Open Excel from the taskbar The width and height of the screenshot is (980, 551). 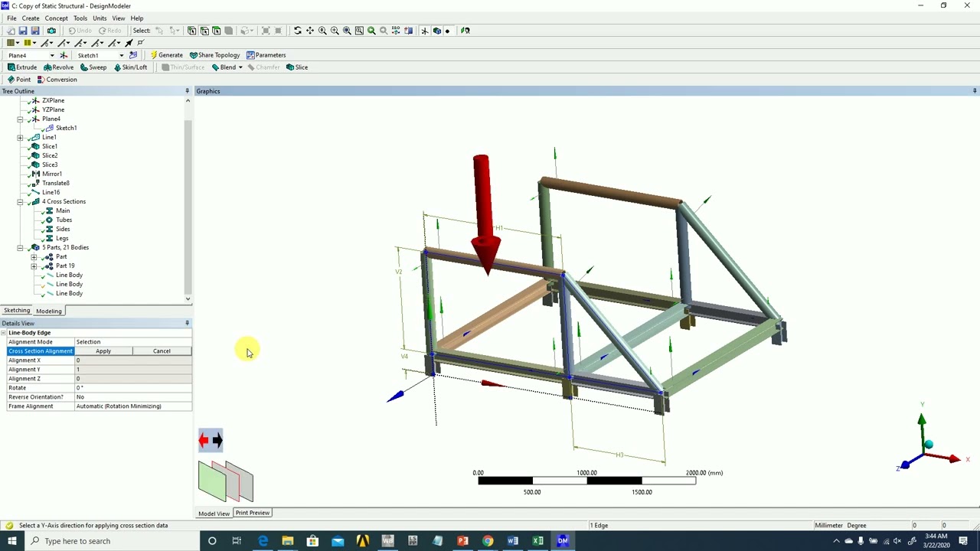pos(537,541)
